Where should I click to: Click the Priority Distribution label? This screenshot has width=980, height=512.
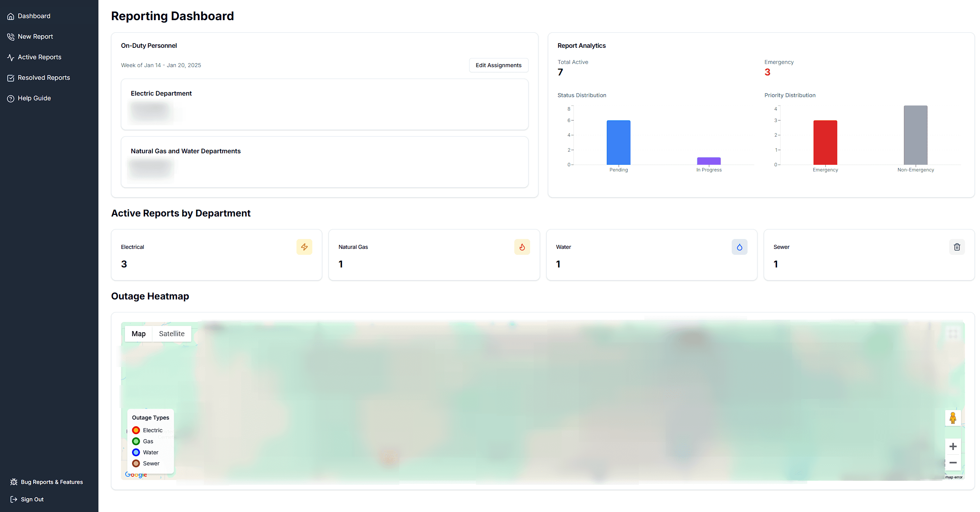[x=790, y=95]
